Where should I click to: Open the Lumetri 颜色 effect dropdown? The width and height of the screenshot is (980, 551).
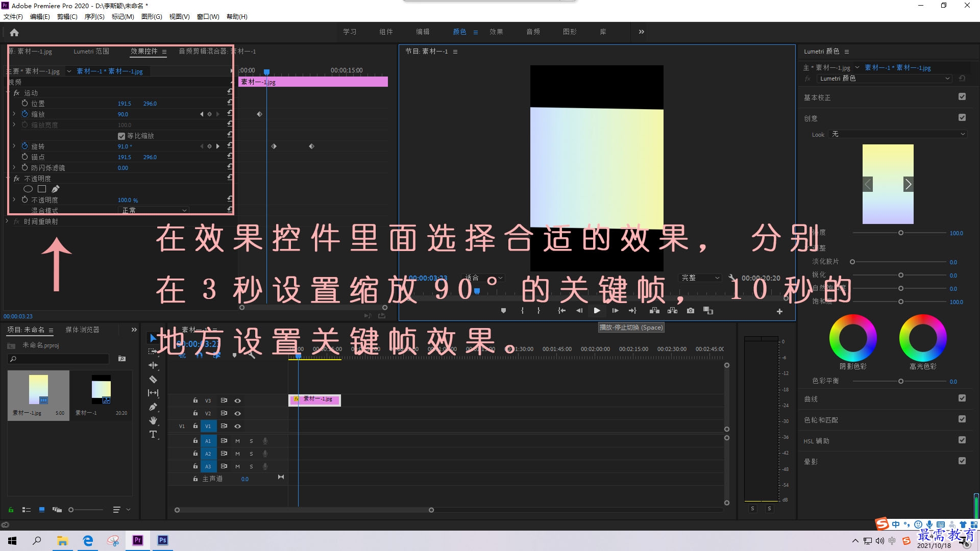[884, 79]
